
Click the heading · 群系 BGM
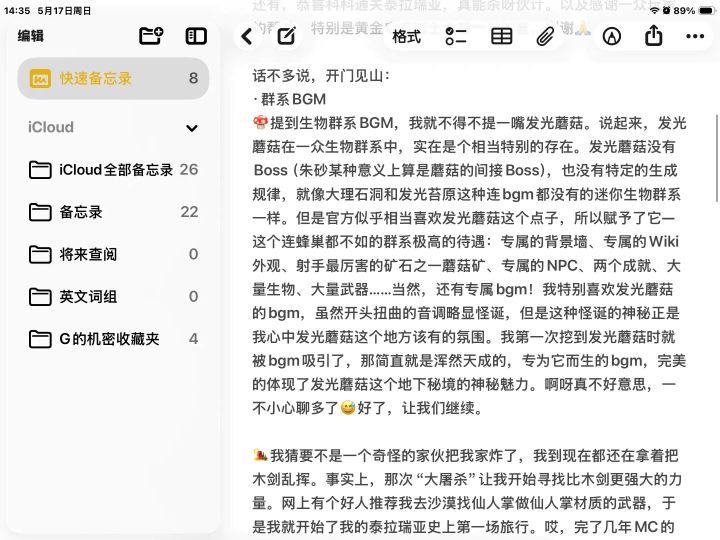(290, 99)
